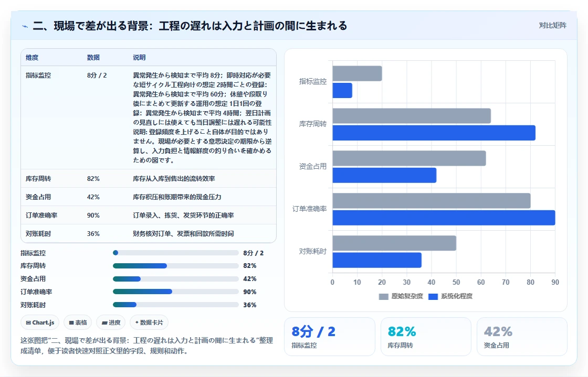
Task: Click the 对账耗时 table row label
Action: click(x=38, y=234)
